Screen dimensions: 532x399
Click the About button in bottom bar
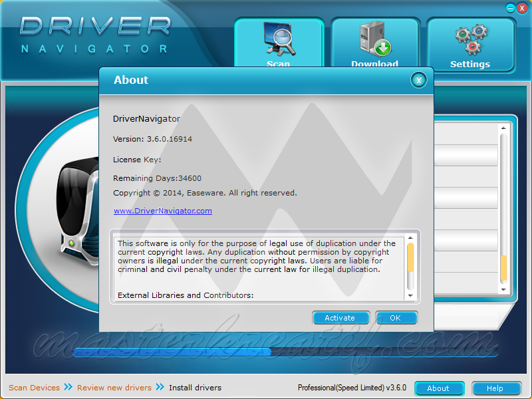439,388
